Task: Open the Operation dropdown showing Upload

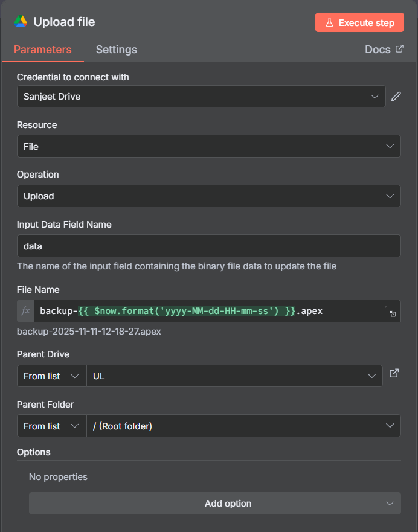Action: click(x=208, y=196)
